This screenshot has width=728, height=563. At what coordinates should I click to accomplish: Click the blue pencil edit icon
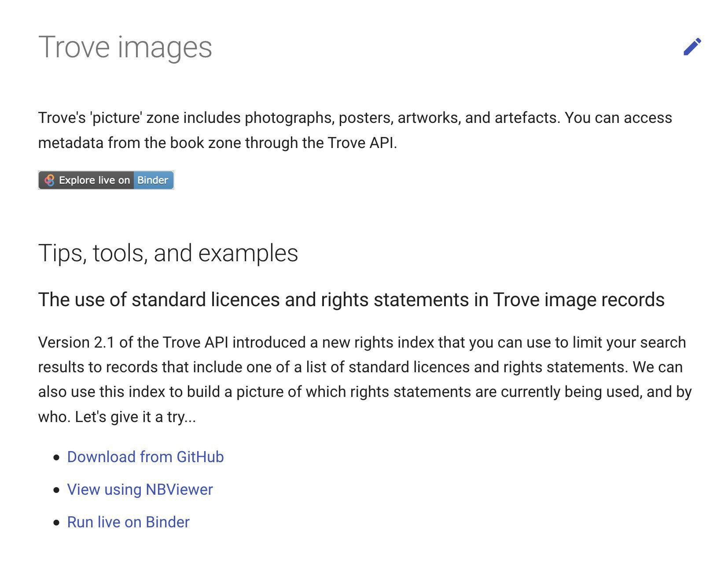pyautogui.click(x=692, y=47)
